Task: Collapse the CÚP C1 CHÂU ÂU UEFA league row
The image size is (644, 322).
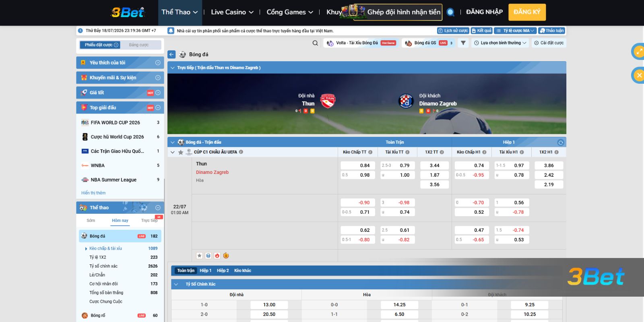Action: 173,152
